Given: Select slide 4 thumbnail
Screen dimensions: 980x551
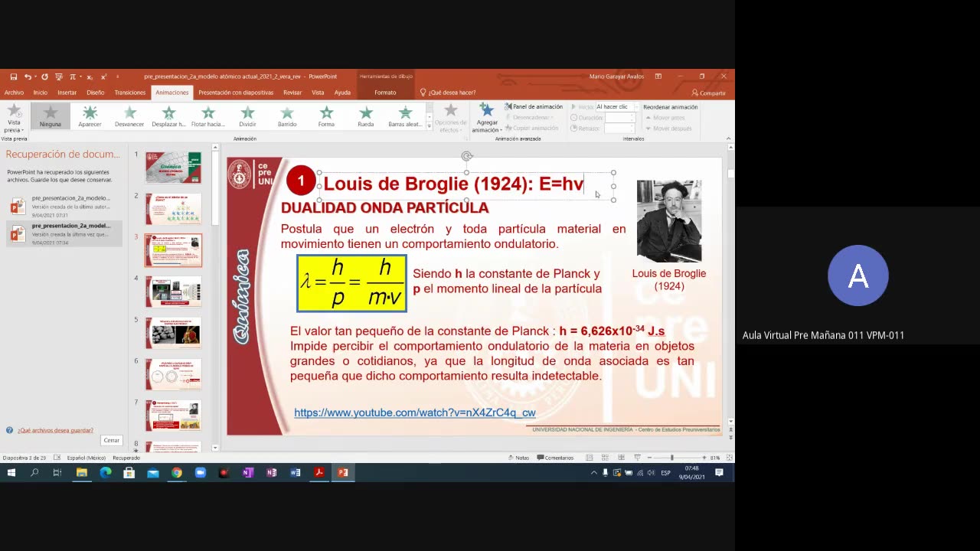Looking at the screenshot, I should (x=174, y=292).
